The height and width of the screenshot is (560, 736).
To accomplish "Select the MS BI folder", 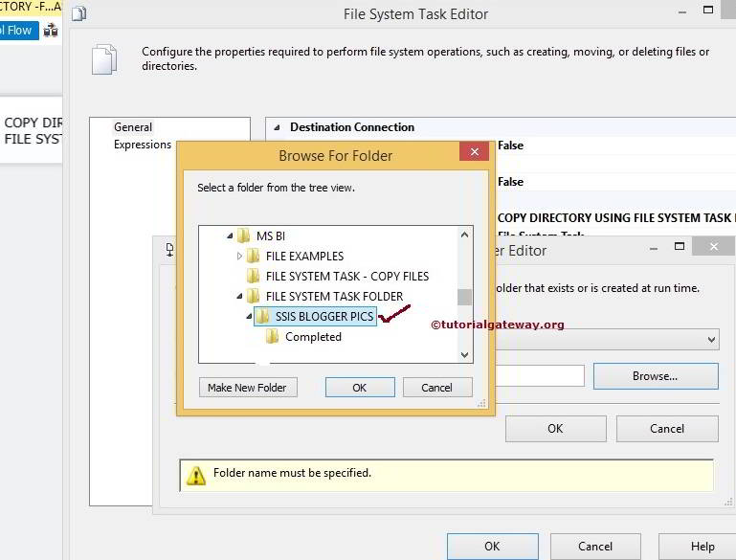I will click(x=271, y=235).
